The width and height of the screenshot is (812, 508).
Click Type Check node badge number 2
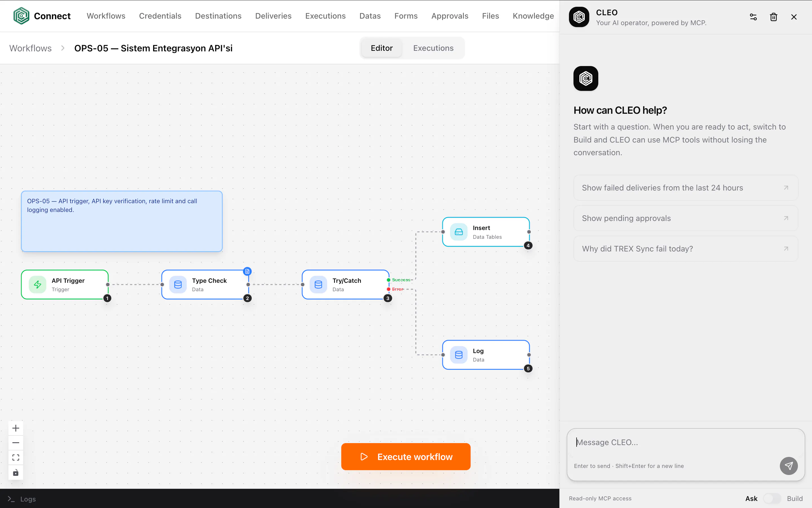pos(247,298)
